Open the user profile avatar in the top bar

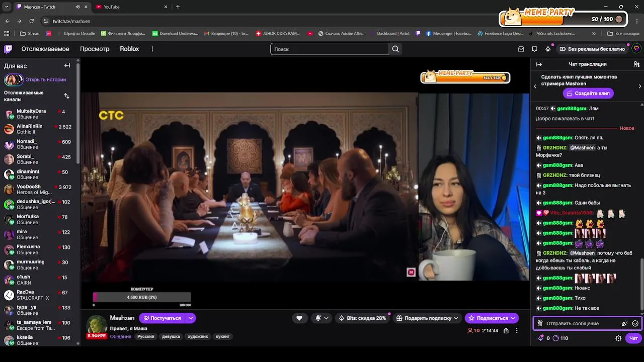point(636,49)
